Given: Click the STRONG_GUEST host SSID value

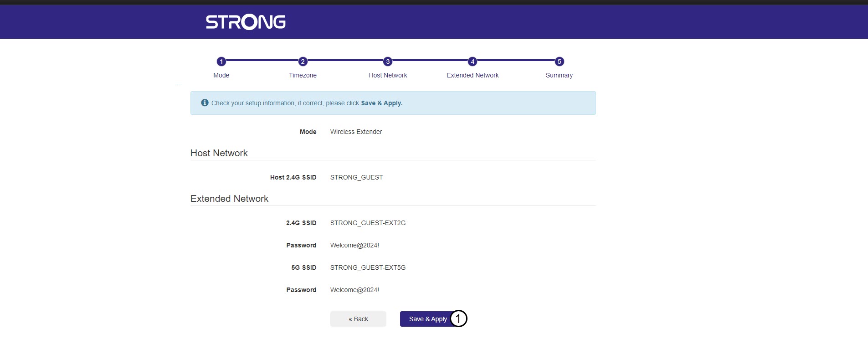Looking at the screenshot, I should point(356,177).
